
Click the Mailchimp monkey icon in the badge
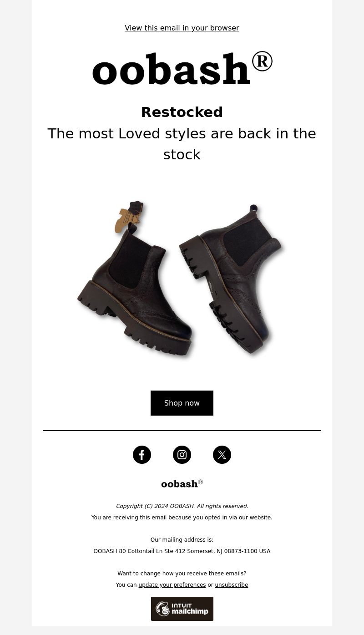(x=162, y=609)
